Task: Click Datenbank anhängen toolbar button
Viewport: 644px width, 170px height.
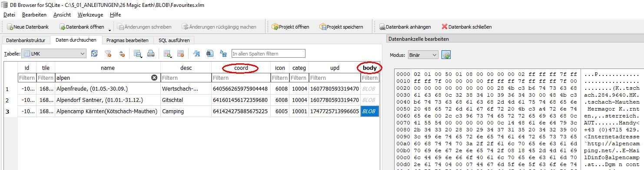Action: pyautogui.click(x=405, y=27)
